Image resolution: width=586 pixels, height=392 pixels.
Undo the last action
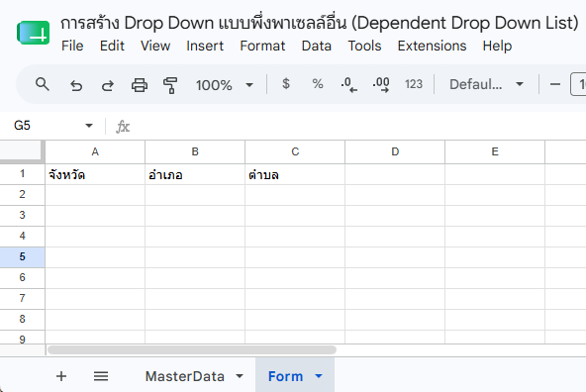[76, 85]
